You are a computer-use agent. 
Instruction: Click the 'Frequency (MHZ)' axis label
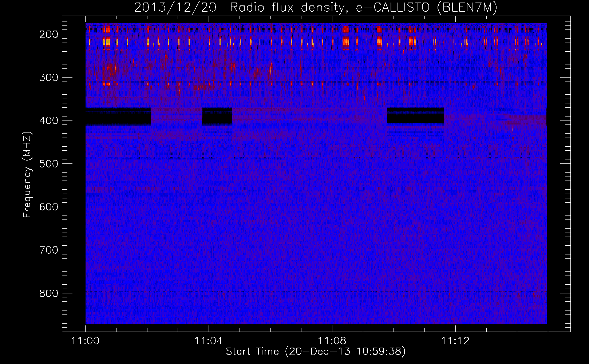27,174
